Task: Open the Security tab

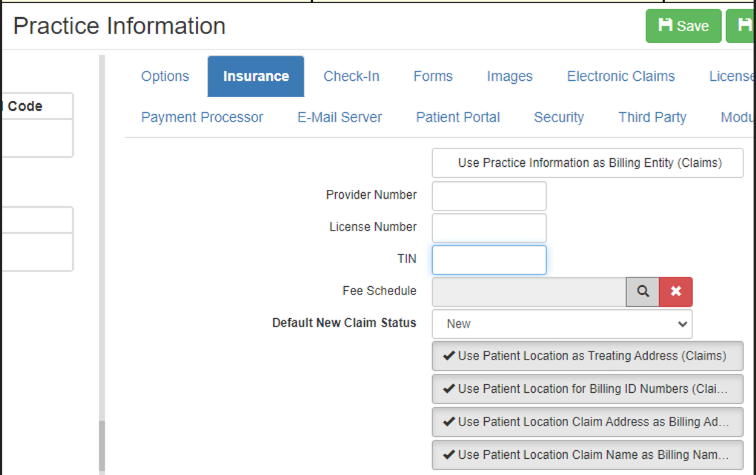Action: [x=559, y=117]
